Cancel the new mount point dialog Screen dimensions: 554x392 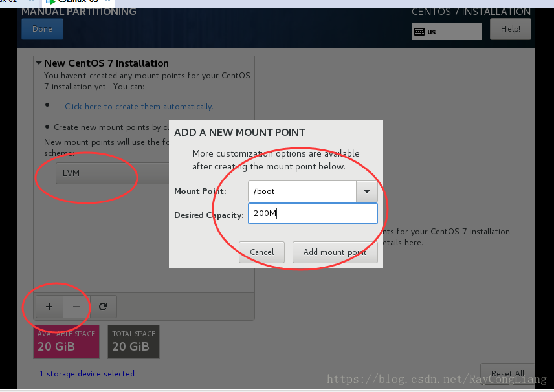[262, 252]
